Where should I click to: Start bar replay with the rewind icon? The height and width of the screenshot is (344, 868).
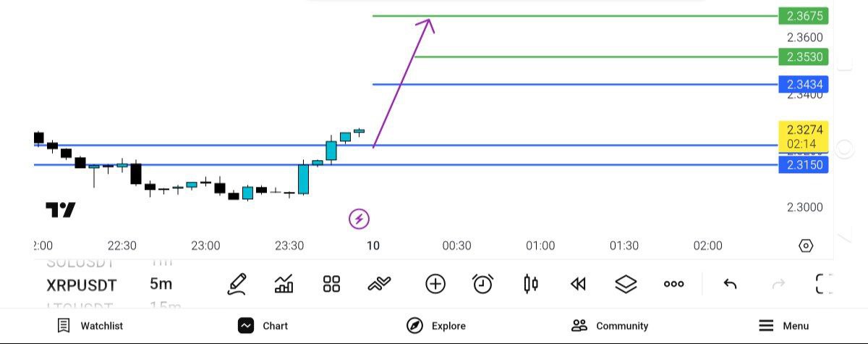578,284
